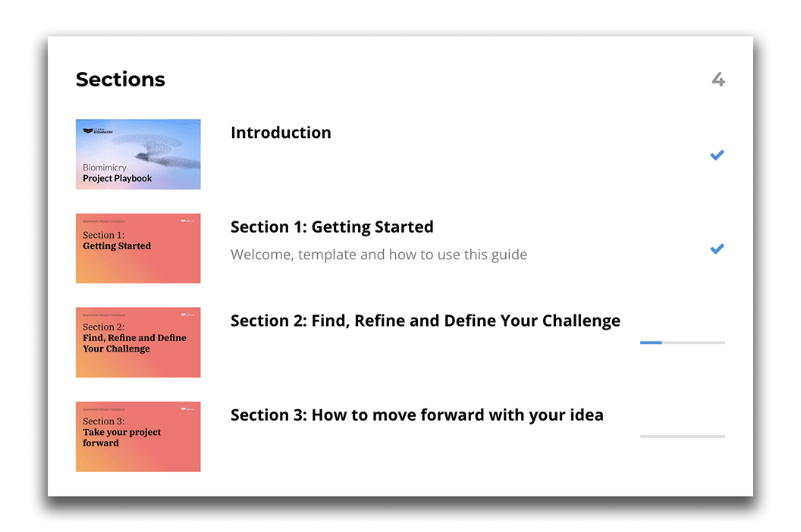Click the blue filled portion of Section 2 progress
The width and height of the screenshot is (801, 532).
(651, 343)
